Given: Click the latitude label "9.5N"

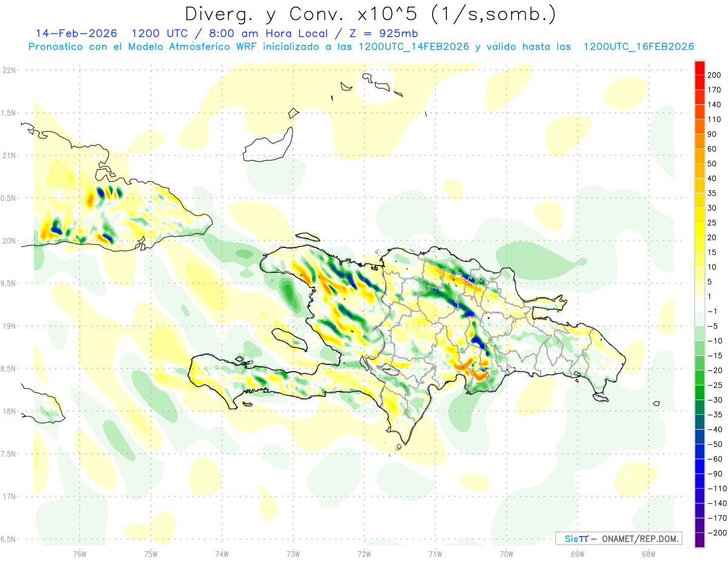Looking at the screenshot, I should (x=8, y=283).
